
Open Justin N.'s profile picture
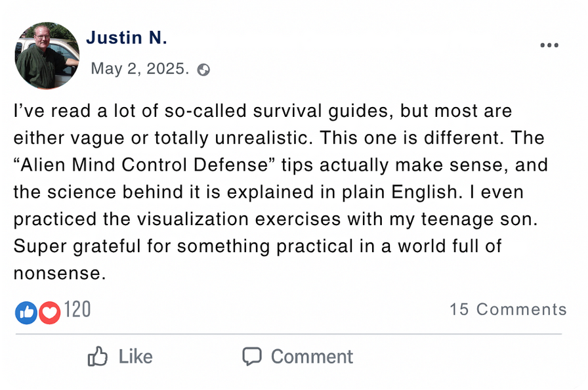47,56
